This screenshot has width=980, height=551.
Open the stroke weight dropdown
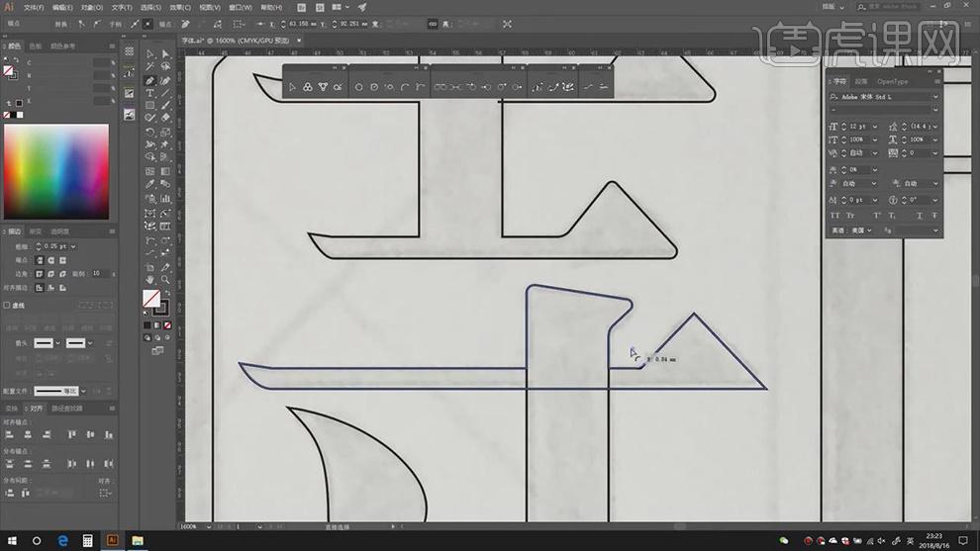point(73,246)
